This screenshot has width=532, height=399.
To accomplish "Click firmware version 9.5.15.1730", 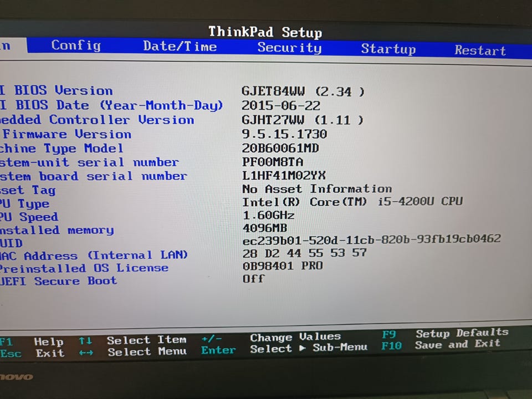I will pyautogui.click(x=284, y=134).
